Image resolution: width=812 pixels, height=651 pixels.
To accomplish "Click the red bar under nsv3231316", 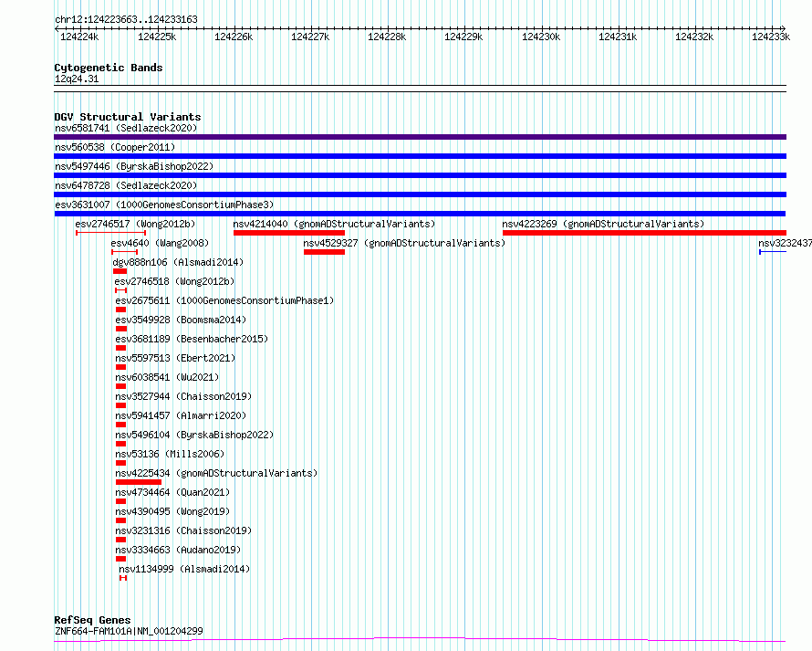I will (x=120, y=540).
